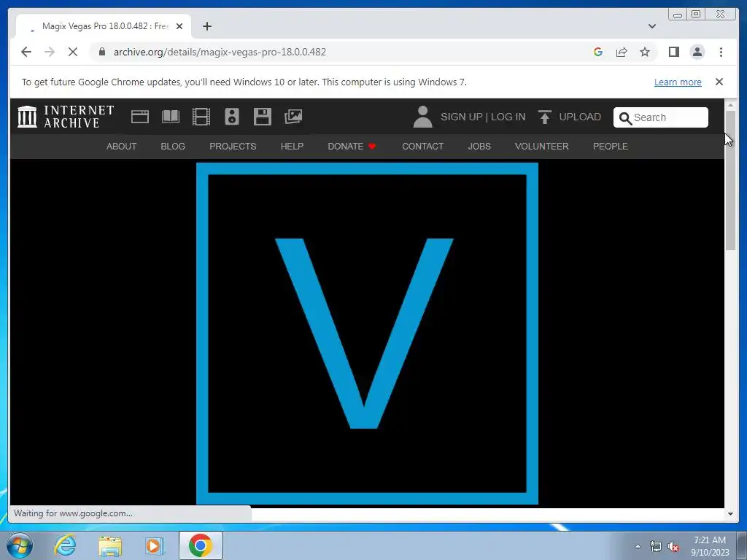Open the JOBS menu item

(479, 146)
